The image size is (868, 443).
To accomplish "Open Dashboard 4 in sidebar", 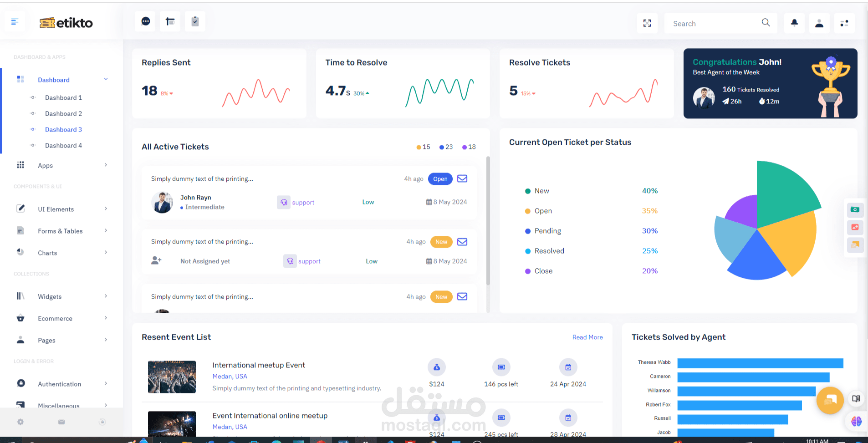I will tap(63, 145).
